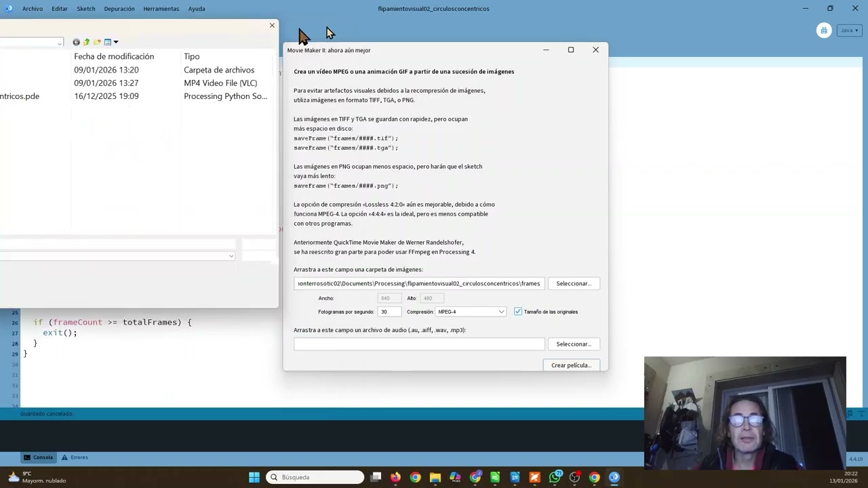Open the weather widget showing 9°C

37,477
